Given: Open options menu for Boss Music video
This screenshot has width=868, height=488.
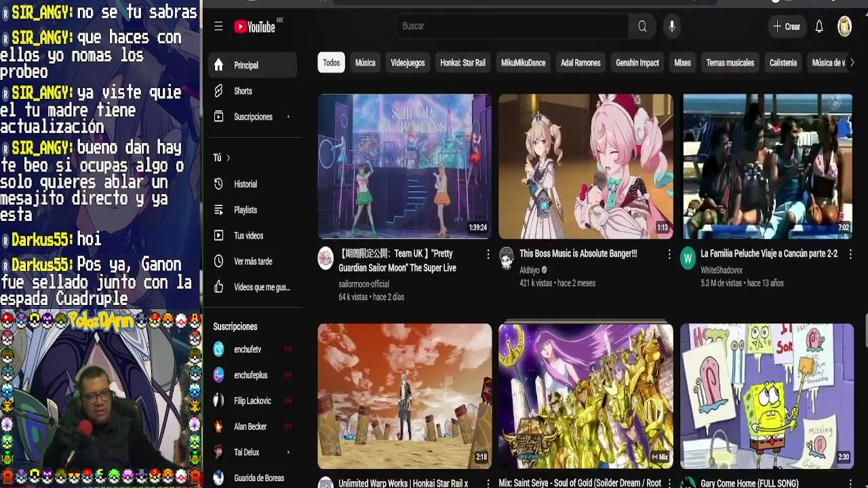Looking at the screenshot, I should point(669,254).
